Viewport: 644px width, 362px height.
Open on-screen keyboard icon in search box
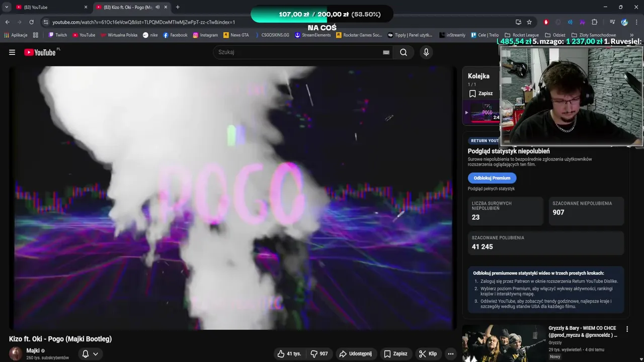386,52
